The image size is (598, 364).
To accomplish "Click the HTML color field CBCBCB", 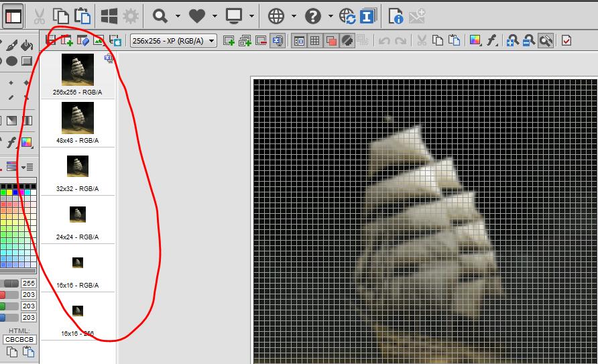I will pos(19,339).
